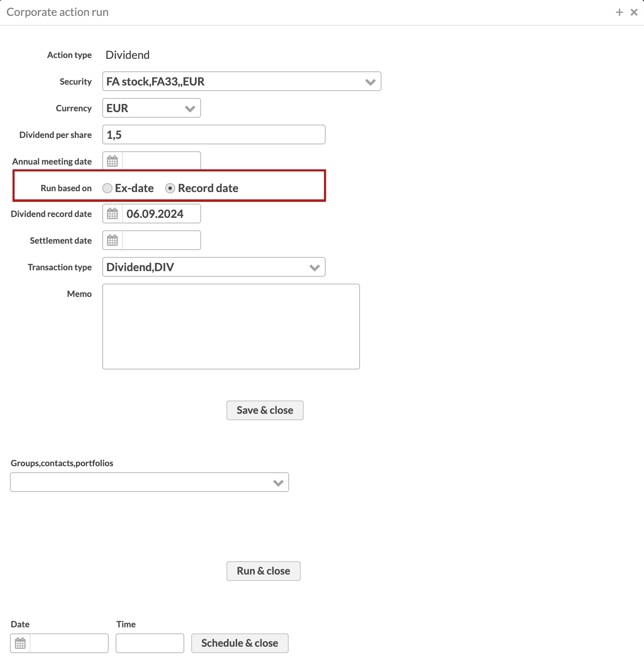Click the Dividend record date value 06.09.2024
The height and width of the screenshot is (660, 644).
coord(155,214)
